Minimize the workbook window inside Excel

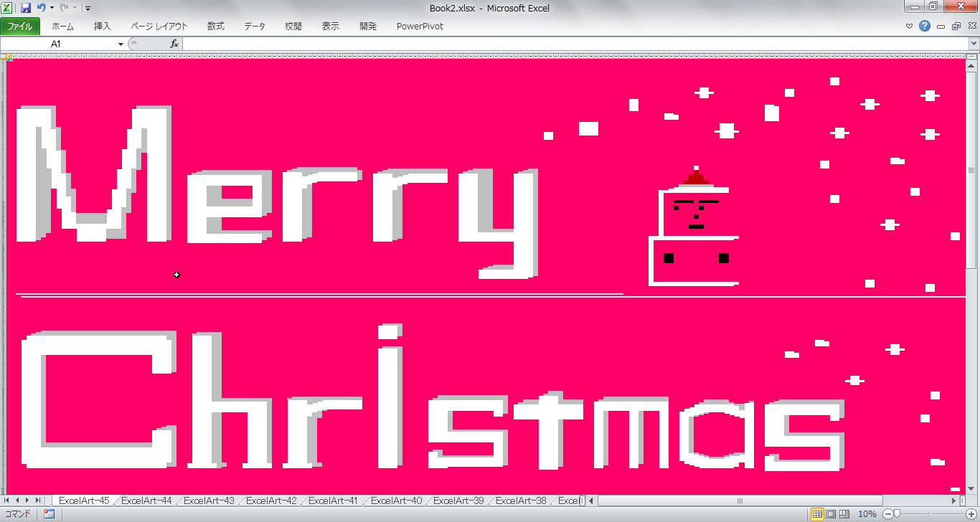pyautogui.click(x=941, y=27)
